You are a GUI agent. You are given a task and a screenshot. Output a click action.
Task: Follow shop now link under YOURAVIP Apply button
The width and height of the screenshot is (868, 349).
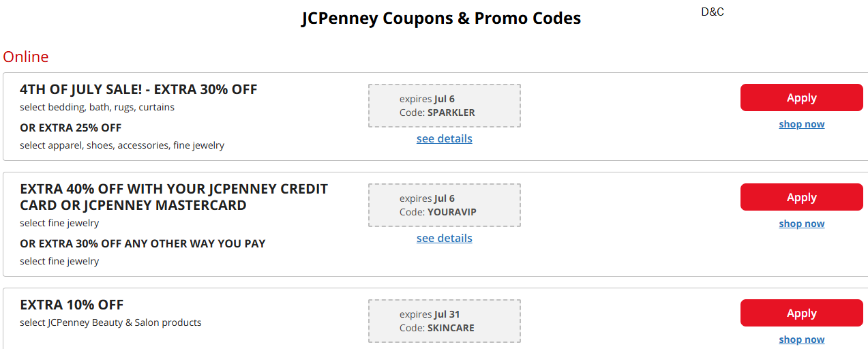point(801,224)
